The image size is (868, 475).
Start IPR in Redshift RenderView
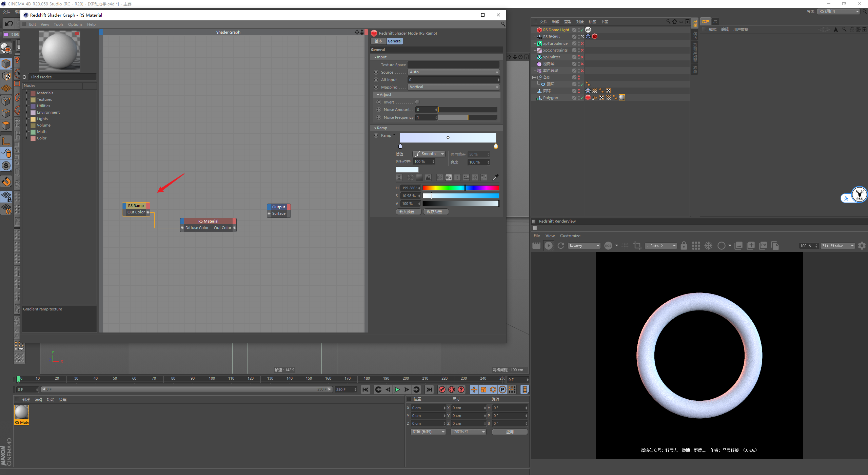548,246
